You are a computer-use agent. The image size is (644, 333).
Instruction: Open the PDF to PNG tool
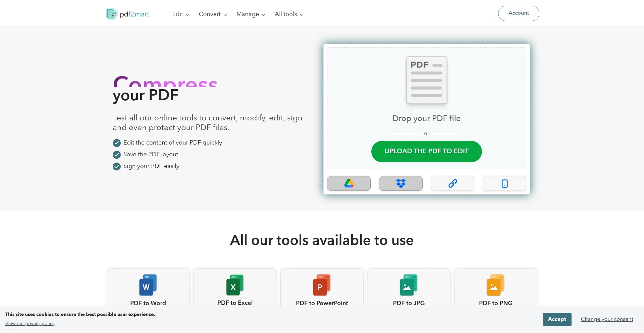(495, 289)
